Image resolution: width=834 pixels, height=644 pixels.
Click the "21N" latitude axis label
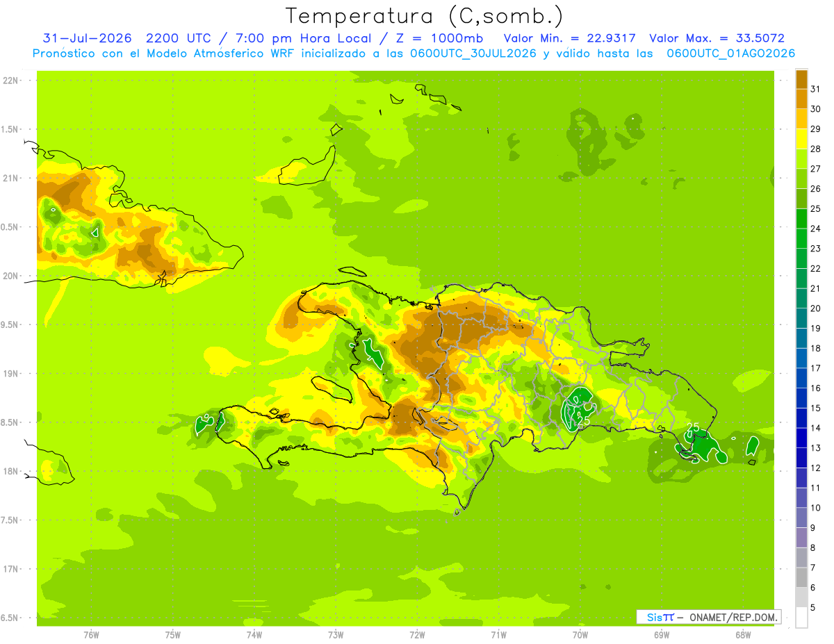[x=10, y=178]
